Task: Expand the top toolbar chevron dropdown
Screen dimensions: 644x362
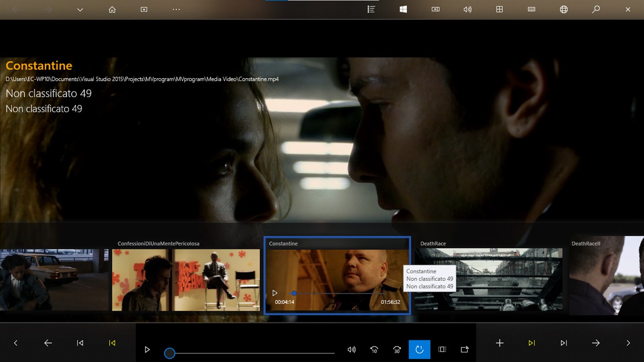Action: [x=80, y=10]
